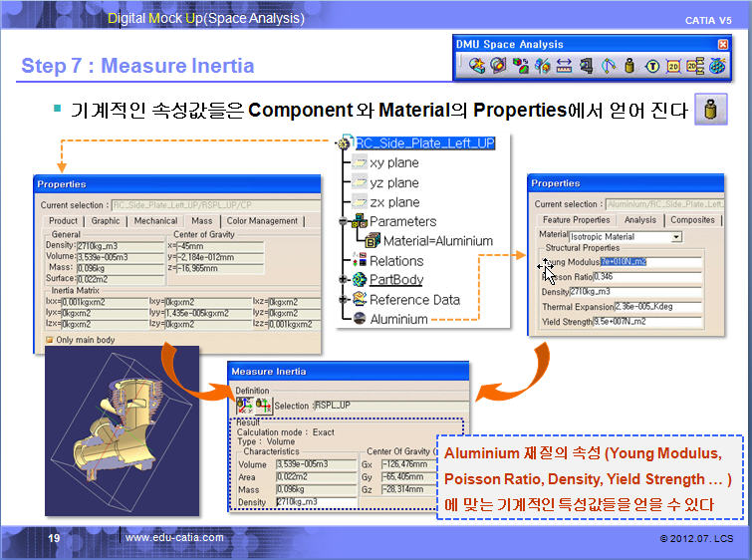
Task: Switch to the Analysis tab
Action: [639, 220]
